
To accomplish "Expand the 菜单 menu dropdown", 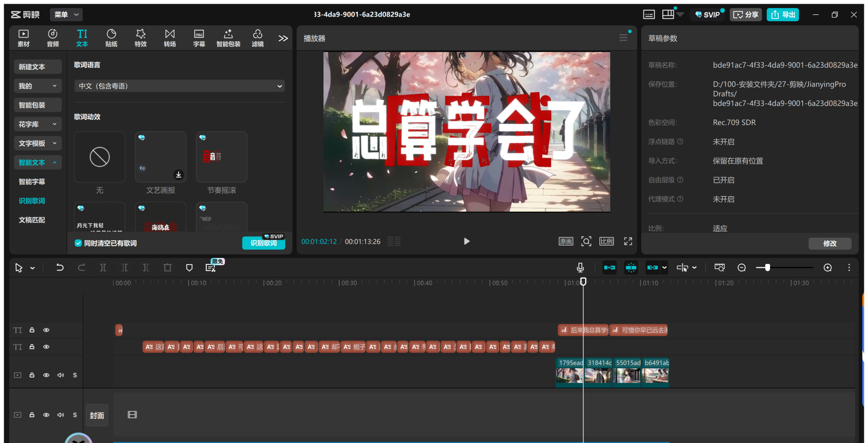I will [x=66, y=15].
